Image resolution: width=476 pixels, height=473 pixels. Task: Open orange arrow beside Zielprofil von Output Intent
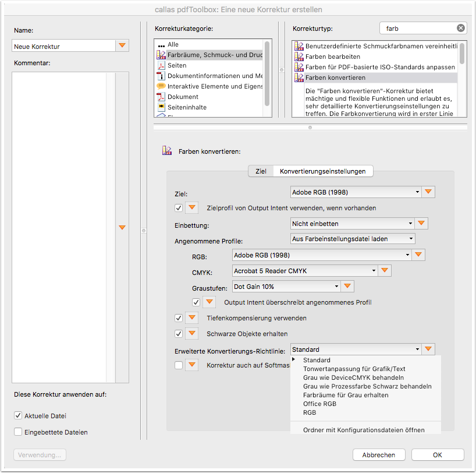(191, 207)
